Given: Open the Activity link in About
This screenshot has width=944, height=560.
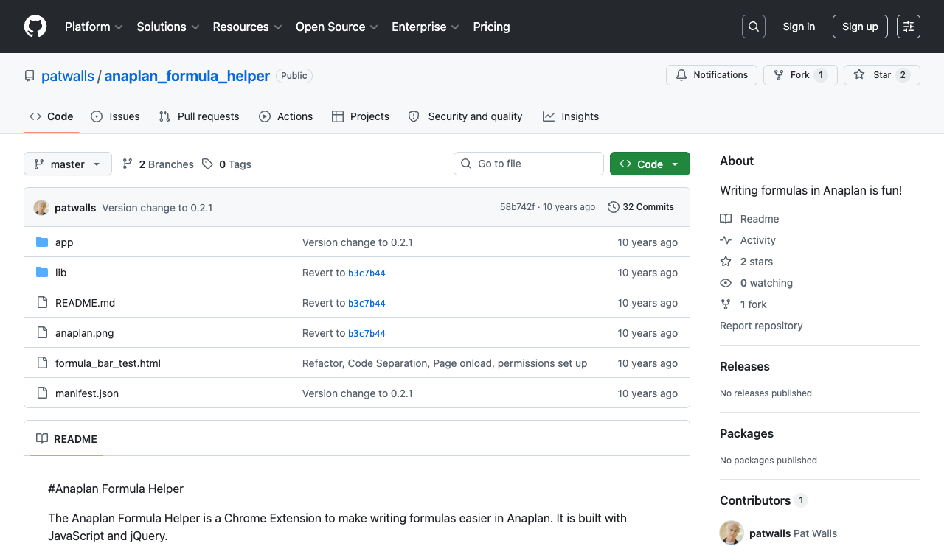Looking at the screenshot, I should [748, 240].
